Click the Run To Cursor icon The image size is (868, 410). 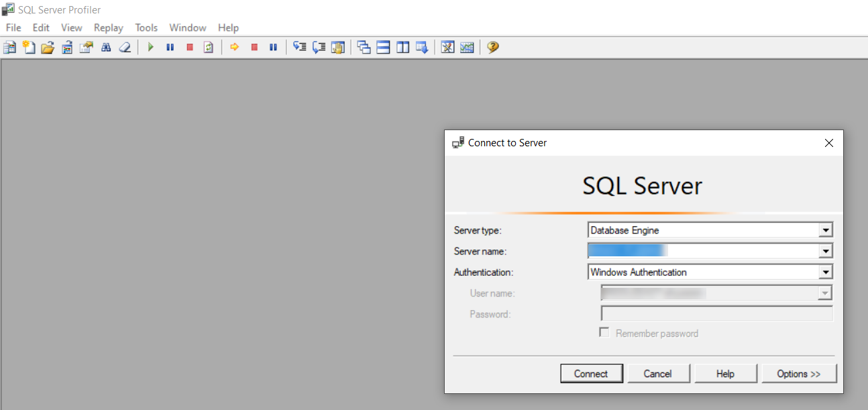tap(319, 48)
